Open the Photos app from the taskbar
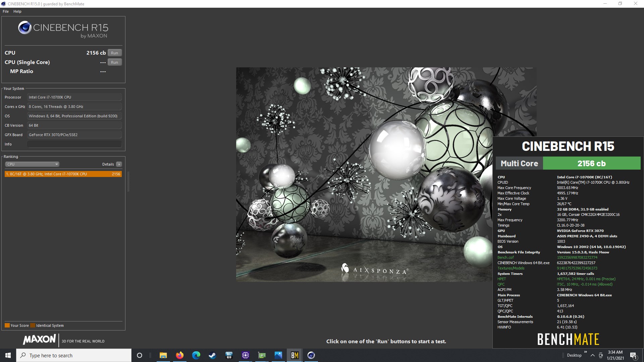 (x=278, y=355)
